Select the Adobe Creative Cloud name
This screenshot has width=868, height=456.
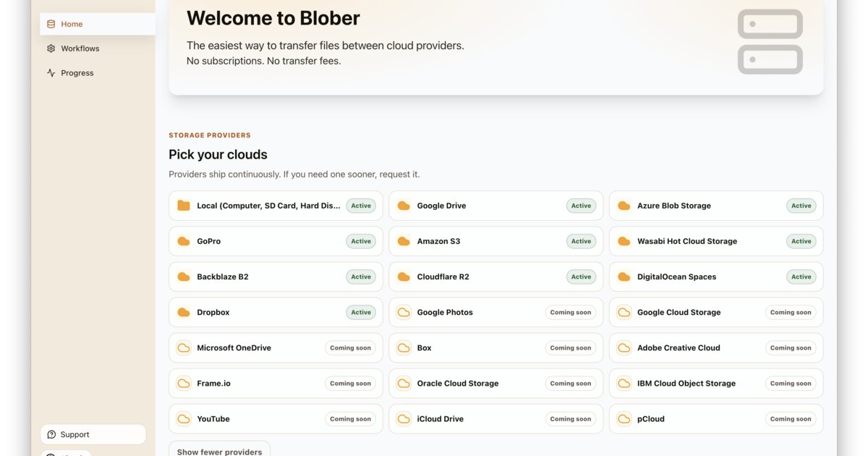point(678,347)
